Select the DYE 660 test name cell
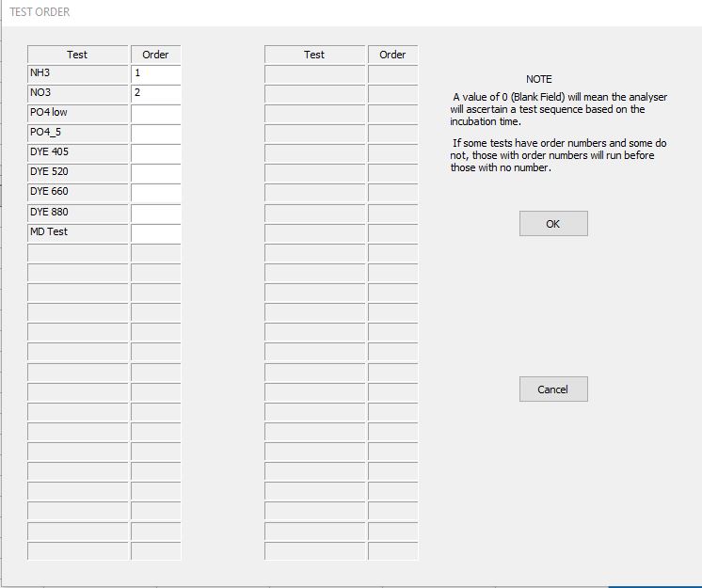Image resolution: width=702 pixels, height=588 pixels. click(77, 192)
